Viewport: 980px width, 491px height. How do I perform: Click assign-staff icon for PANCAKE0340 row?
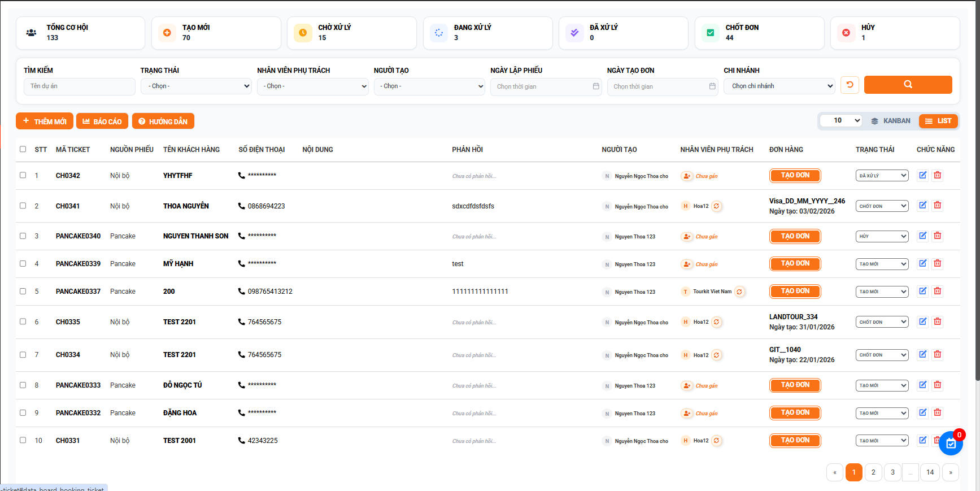(687, 237)
